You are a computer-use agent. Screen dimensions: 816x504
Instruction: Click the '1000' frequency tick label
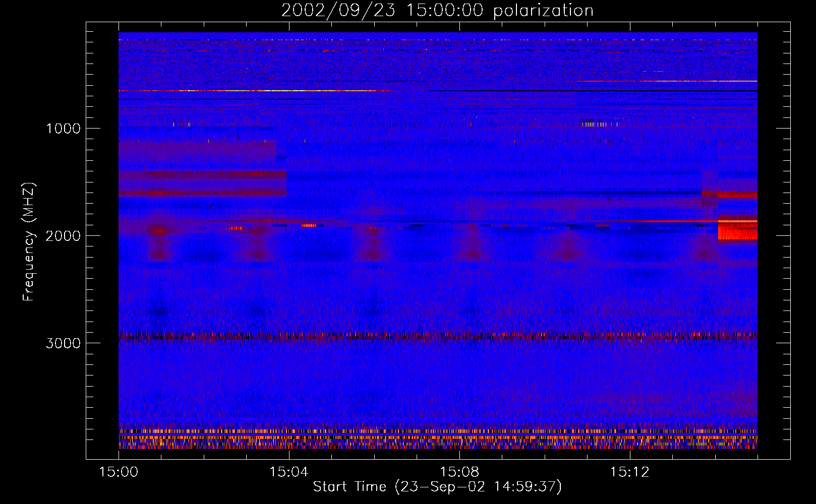click(63, 129)
